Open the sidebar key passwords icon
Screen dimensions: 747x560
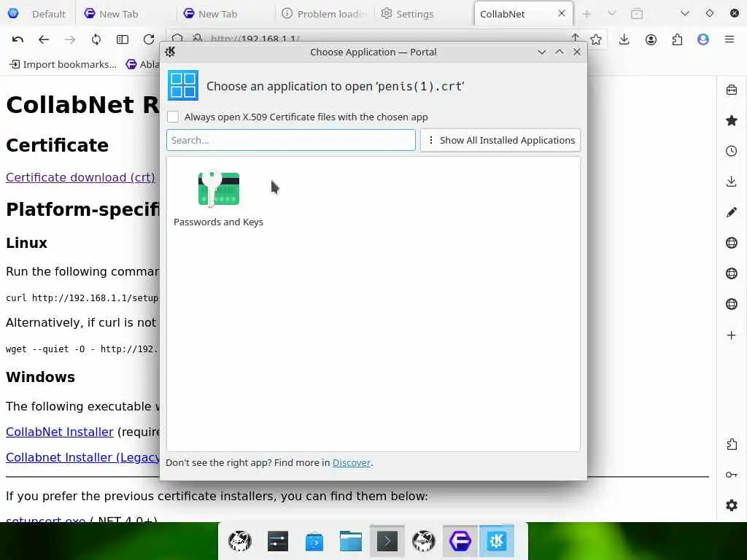tap(732, 475)
